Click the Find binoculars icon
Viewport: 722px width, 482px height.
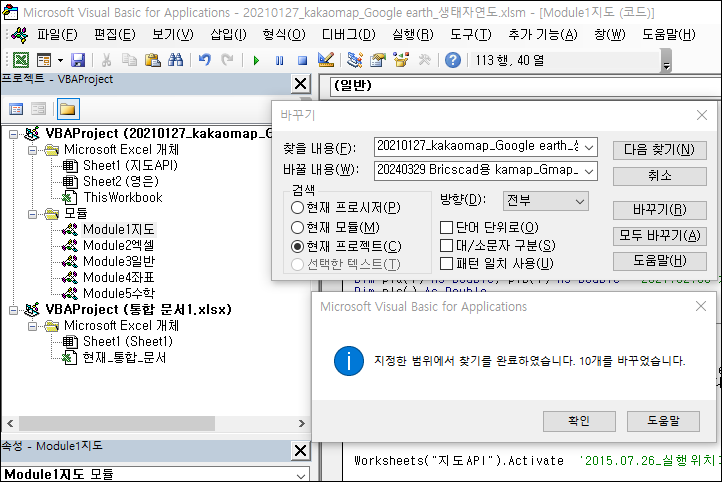click(x=175, y=60)
